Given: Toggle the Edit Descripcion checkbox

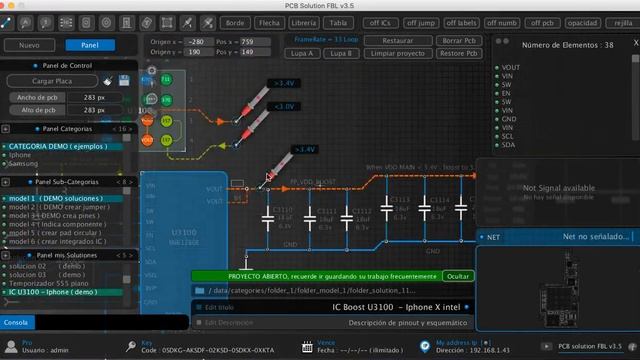Looking at the screenshot, I should 199,322.
